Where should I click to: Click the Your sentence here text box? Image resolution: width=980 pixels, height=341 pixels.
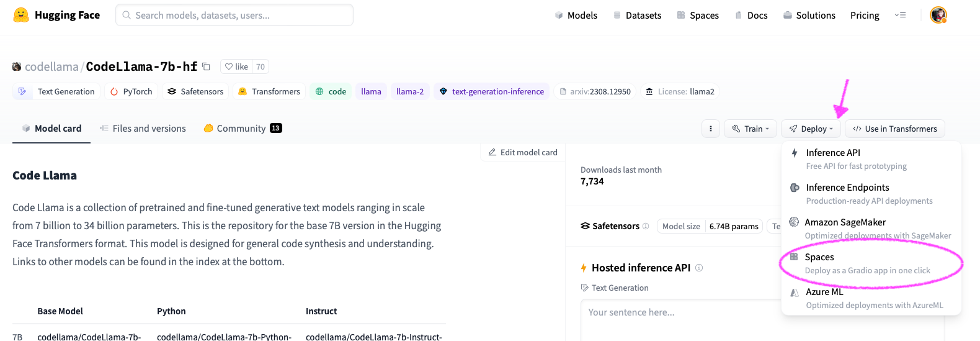pos(679,317)
